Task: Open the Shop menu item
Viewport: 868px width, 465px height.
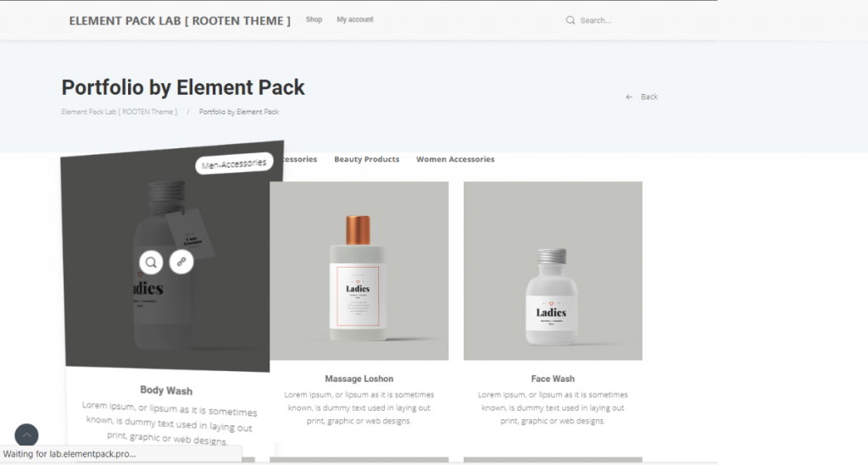Action: [314, 19]
